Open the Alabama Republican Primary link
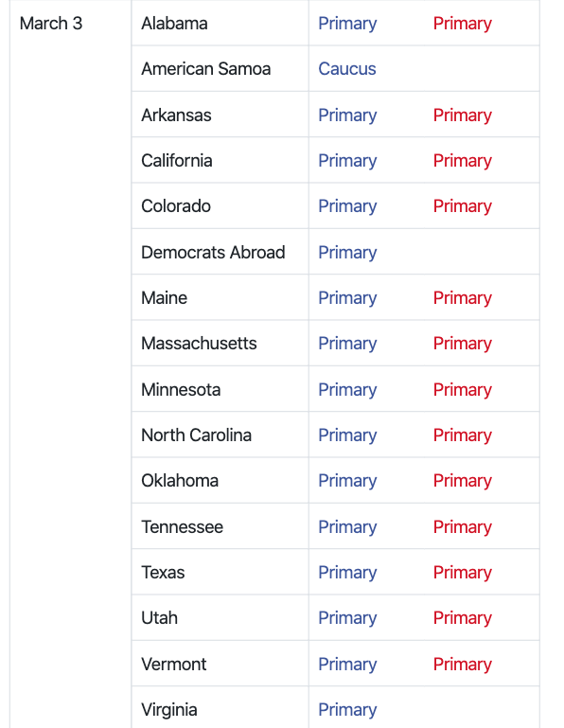The width and height of the screenshot is (564, 728). pos(463,24)
